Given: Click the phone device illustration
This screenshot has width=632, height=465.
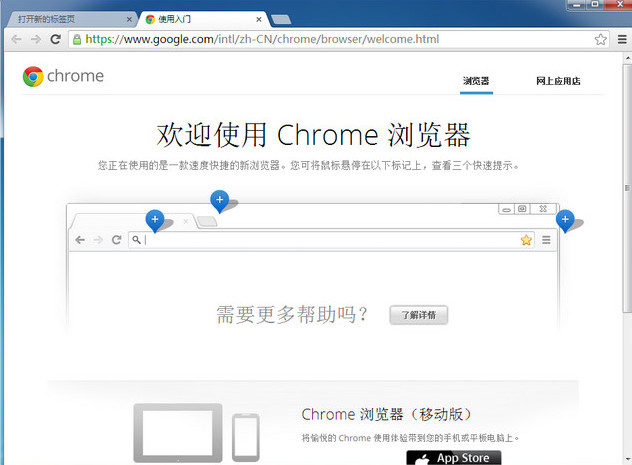Looking at the screenshot, I should click(x=245, y=437).
